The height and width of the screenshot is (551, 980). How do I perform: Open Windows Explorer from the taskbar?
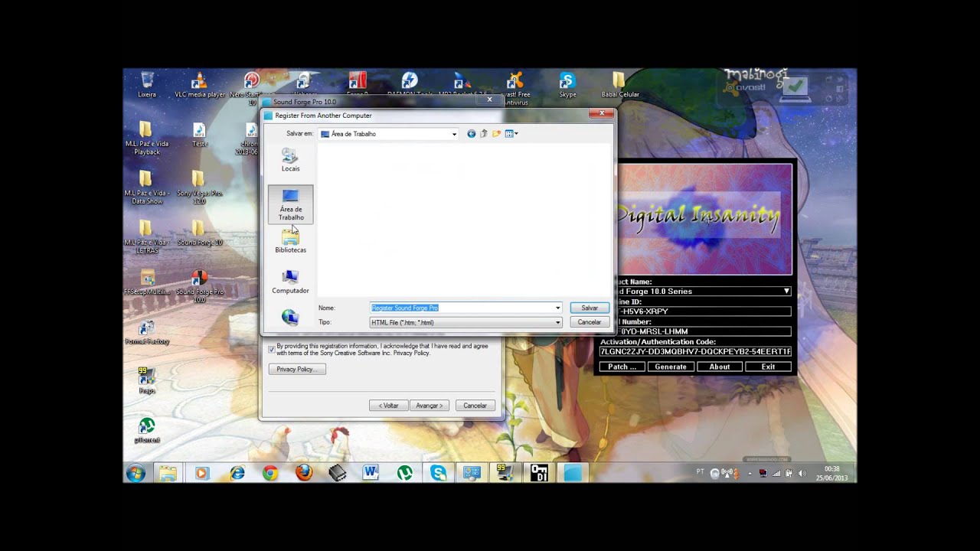pyautogui.click(x=168, y=473)
